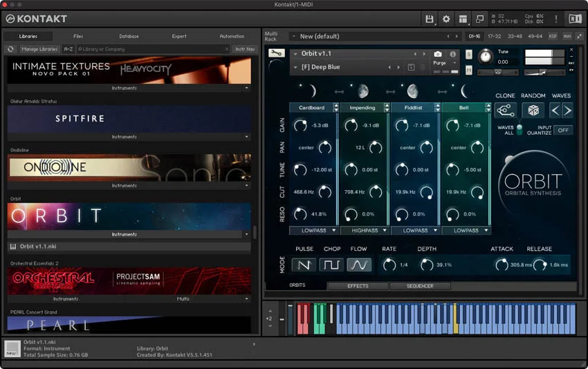The height and width of the screenshot is (369, 588).
Task: Toggle the Input Quantize OFF switch
Action: 562,130
